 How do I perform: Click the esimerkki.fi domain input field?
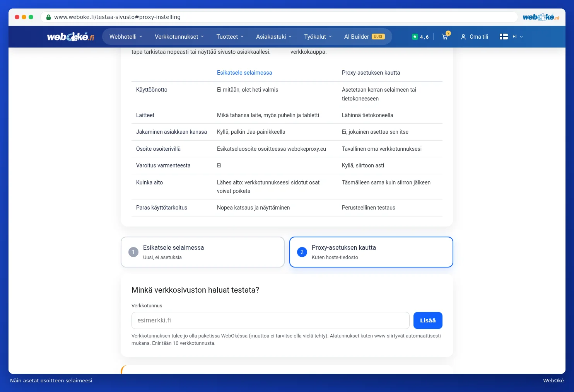click(270, 320)
